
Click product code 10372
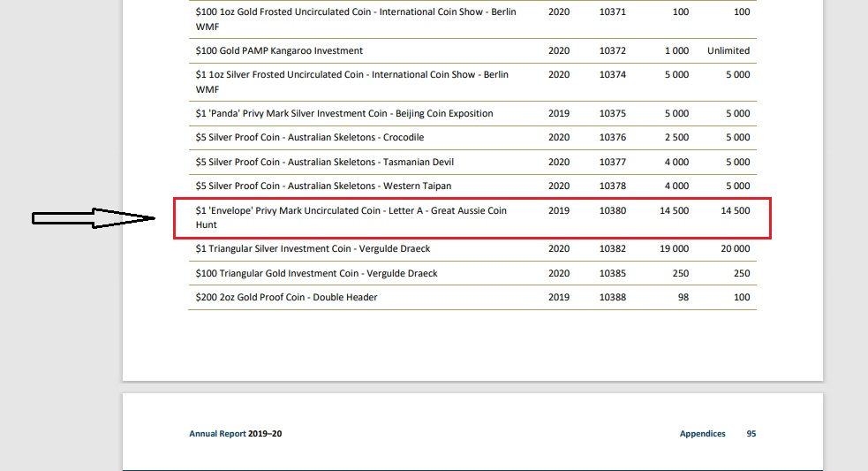pyautogui.click(x=613, y=51)
